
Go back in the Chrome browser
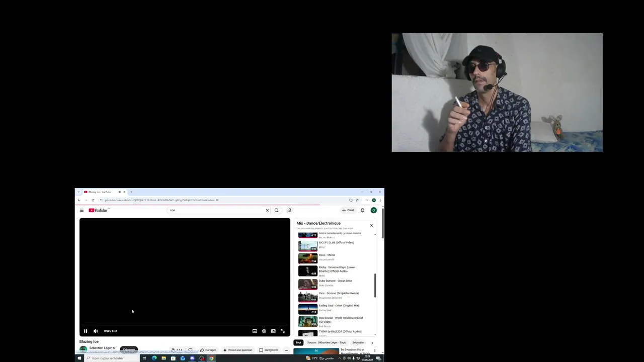point(79,200)
